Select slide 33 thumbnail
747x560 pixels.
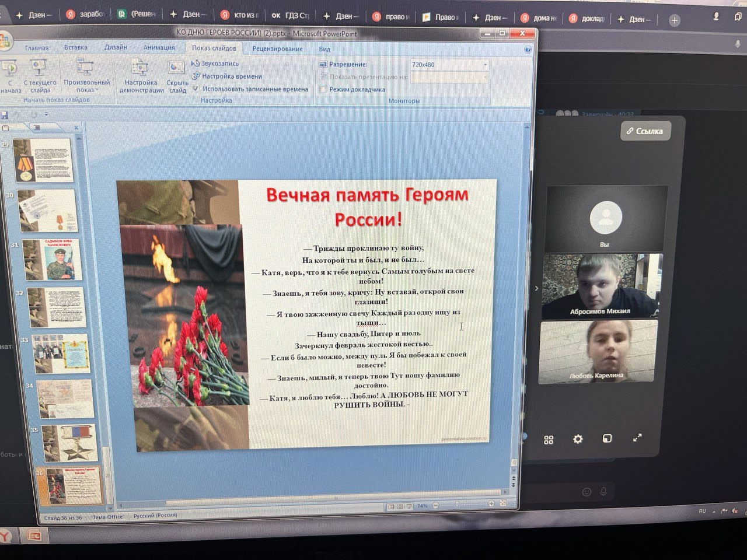pos(61,353)
